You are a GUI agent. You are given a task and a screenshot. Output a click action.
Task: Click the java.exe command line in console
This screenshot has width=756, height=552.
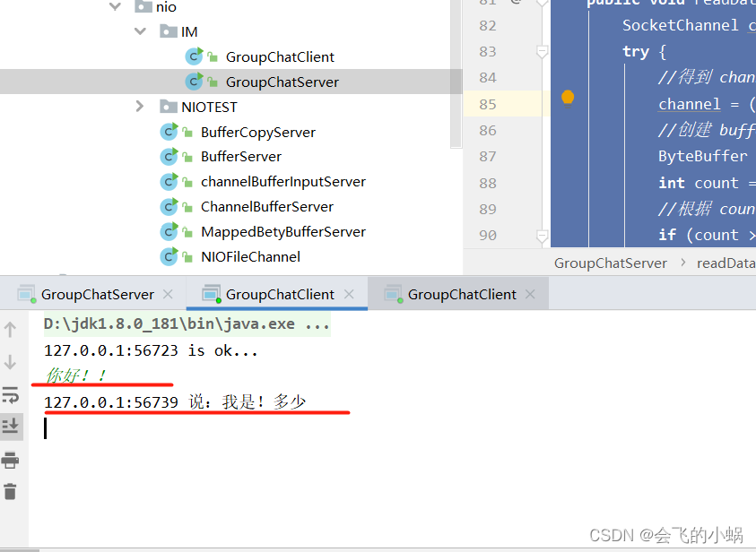187,323
